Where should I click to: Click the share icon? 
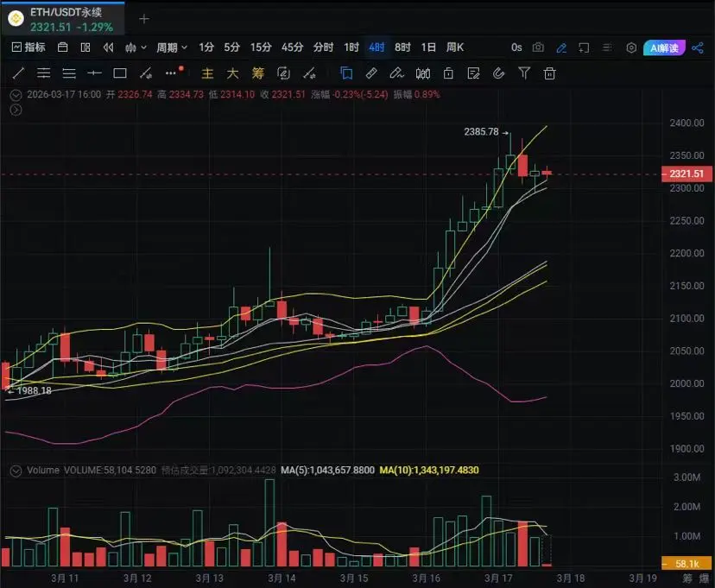[698, 47]
